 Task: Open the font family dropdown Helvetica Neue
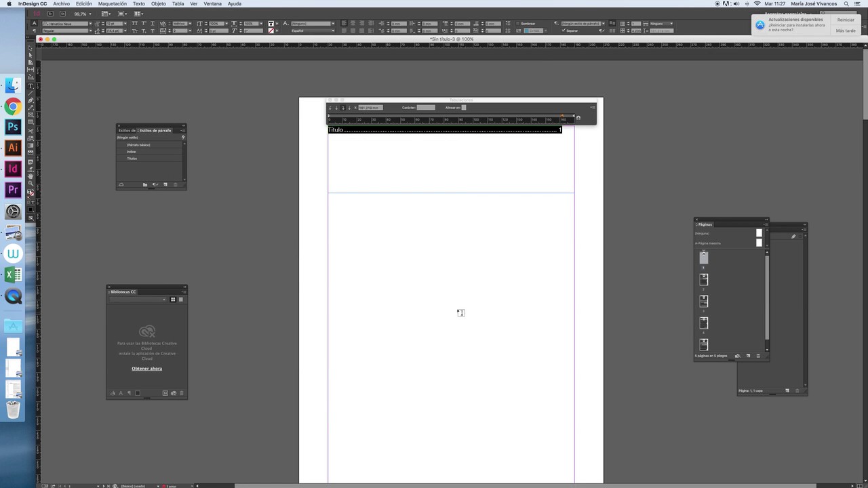point(90,24)
